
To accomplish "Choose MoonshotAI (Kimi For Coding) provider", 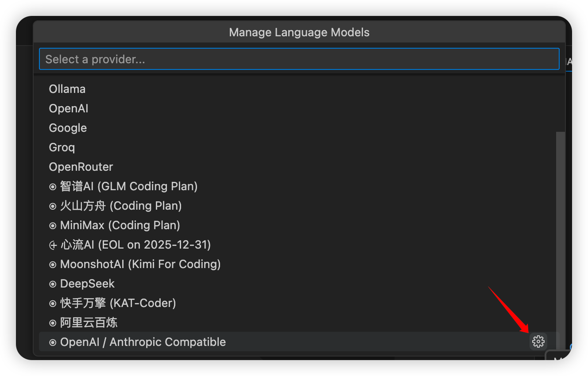I will coord(299,264).
